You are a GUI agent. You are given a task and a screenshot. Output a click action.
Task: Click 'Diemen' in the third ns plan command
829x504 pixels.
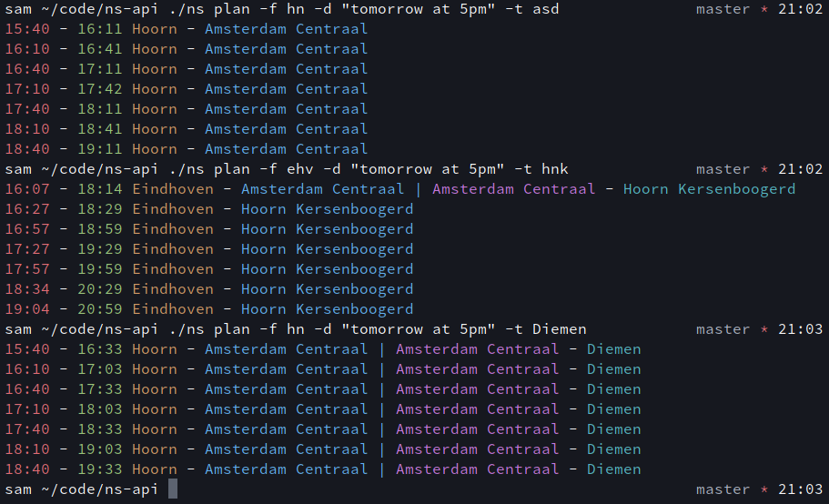click(x=560, y=329)
